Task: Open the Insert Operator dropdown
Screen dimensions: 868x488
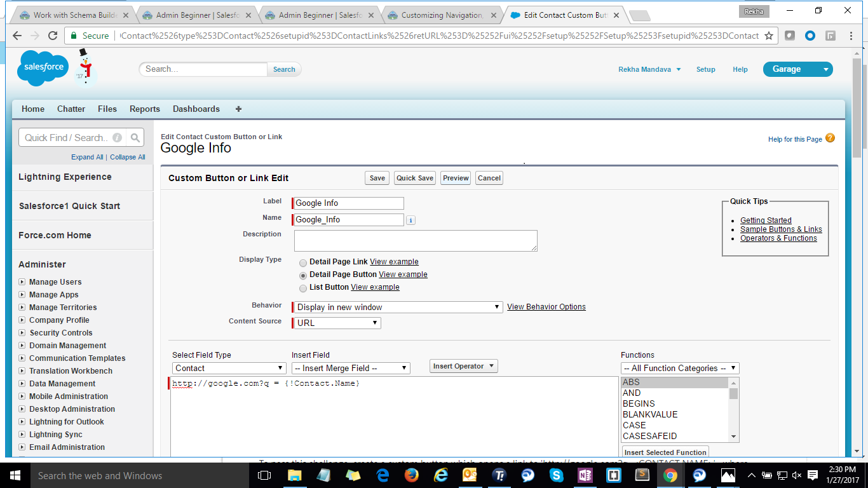Action: tap(464, 366)
